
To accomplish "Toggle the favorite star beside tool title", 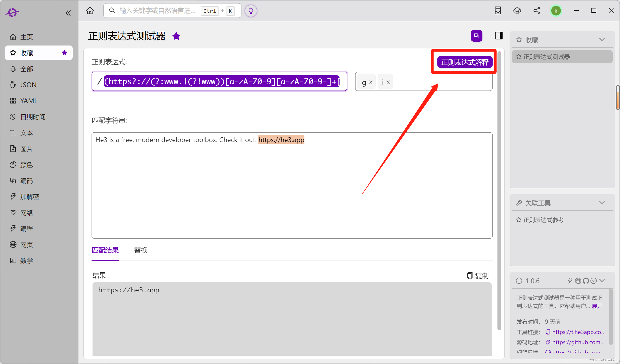I will 176,36.
